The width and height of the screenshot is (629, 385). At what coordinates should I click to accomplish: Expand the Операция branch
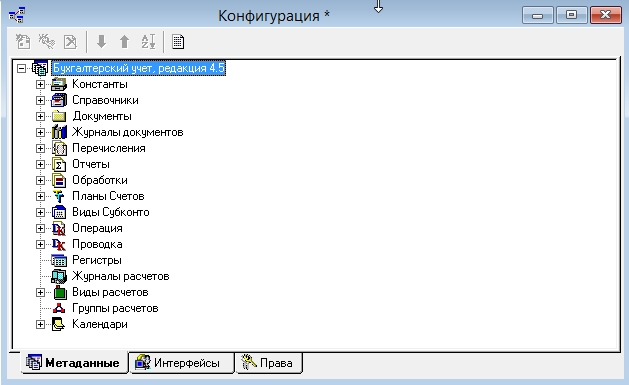point(40,228)
